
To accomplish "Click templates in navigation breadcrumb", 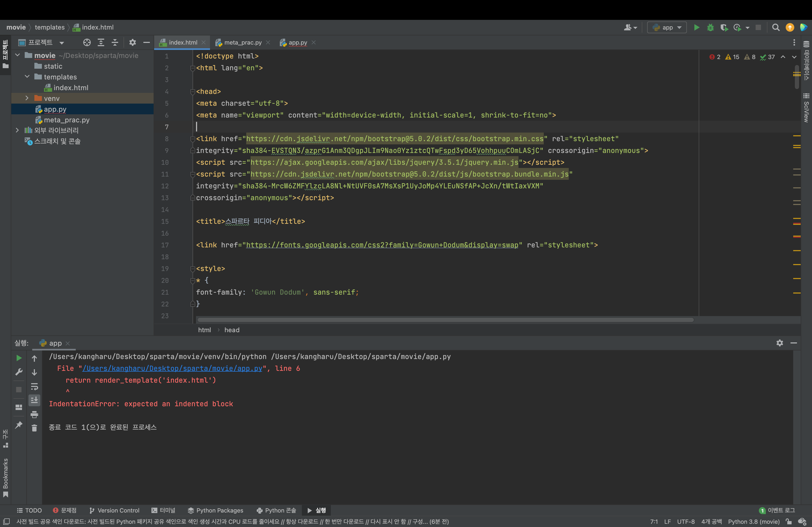I will (x=49, y=27).
